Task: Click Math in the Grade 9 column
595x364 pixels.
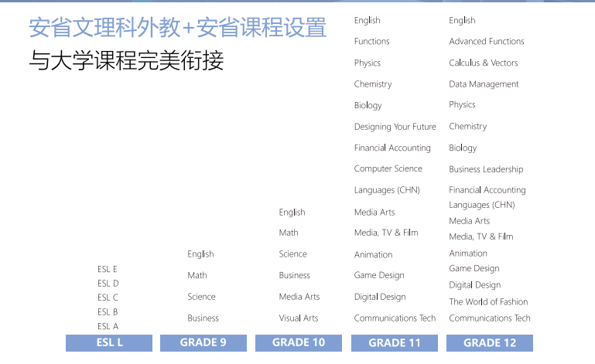Action: click(197, 275)
